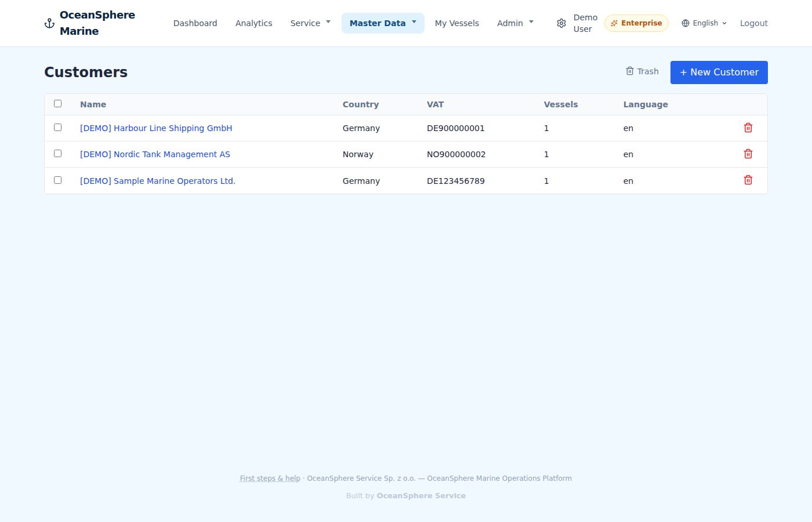Check the Nordic Tank Management AS row checkbox

click(57, 153)
